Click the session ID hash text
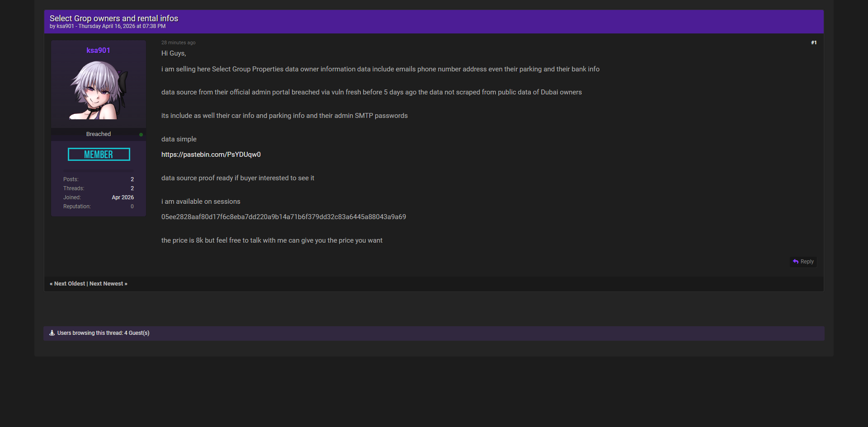 pos(283,217)
